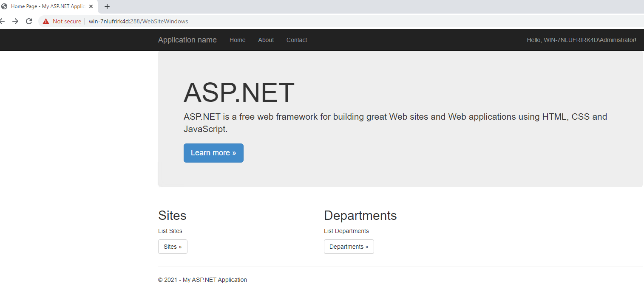Open the Sites » button

[x=173, y=247]
